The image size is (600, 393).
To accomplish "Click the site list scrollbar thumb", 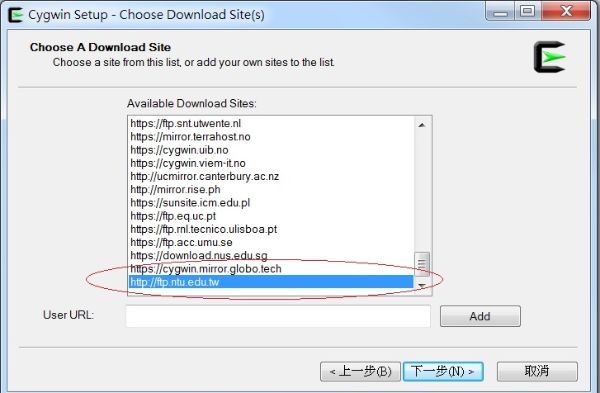I will click(x=422, y=263).
